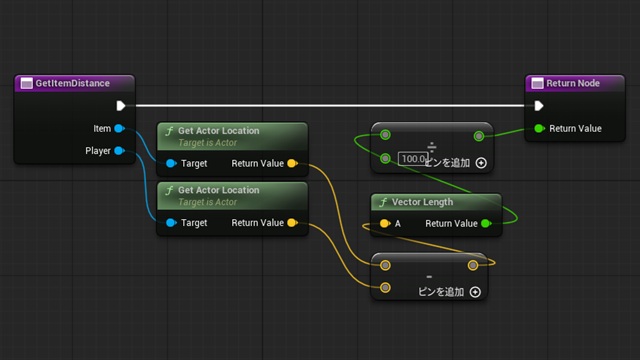Select the GetItemDistance node title
Image resolution: width=640 pixels, height=360 pixels.
click(73, 83)
